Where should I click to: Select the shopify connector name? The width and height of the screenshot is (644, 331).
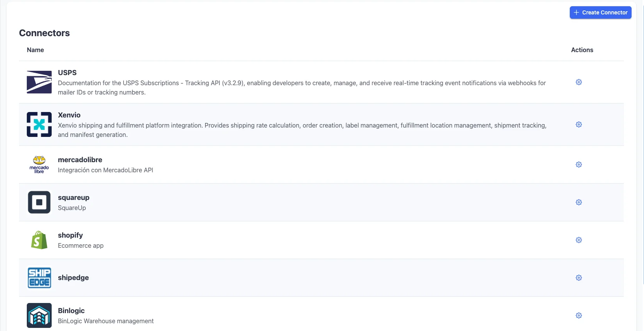tap(70, 235)
